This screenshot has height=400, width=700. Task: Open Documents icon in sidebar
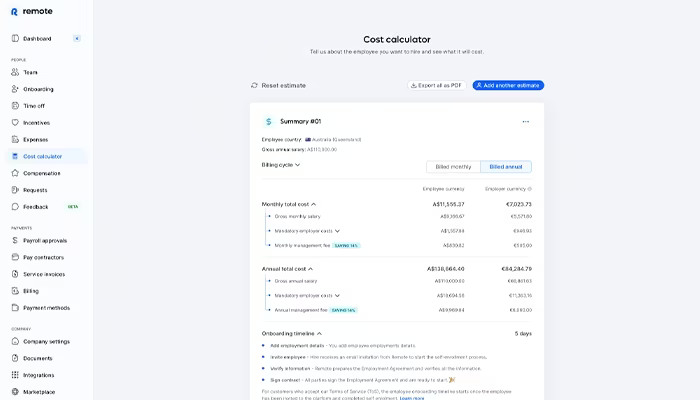click(x=15, y=358)
